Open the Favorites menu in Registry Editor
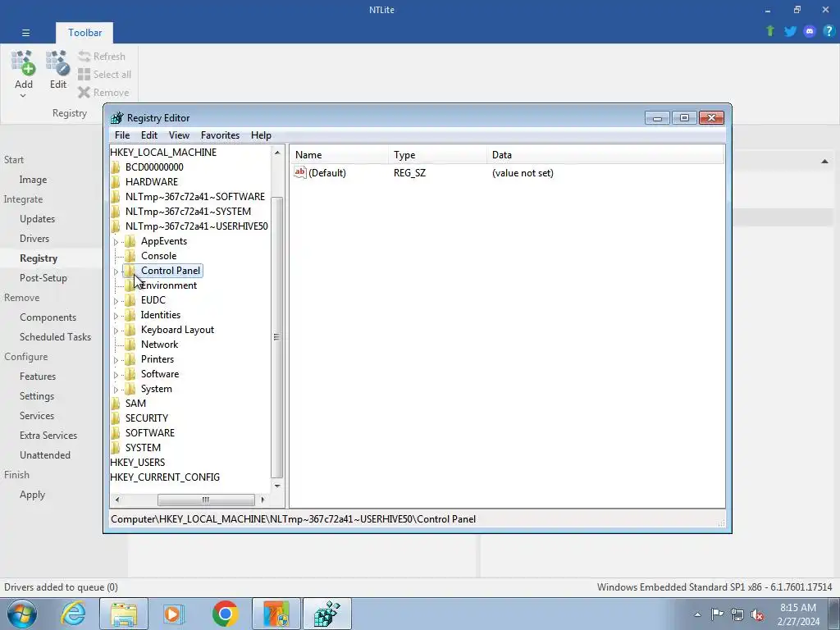 [x=220, y=135]
